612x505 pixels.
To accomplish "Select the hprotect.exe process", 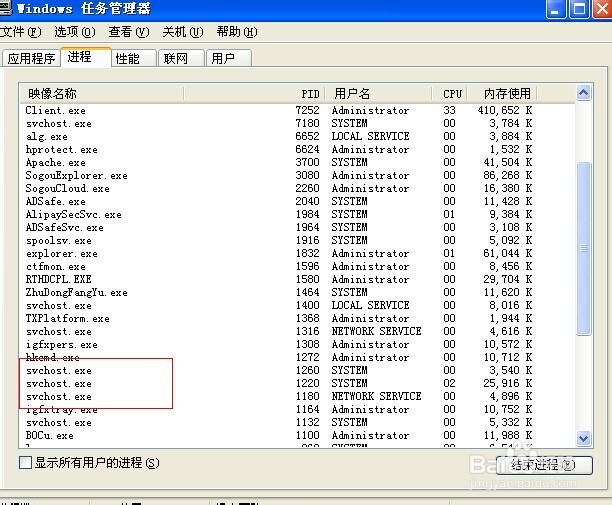I will [x=297, y=149].
